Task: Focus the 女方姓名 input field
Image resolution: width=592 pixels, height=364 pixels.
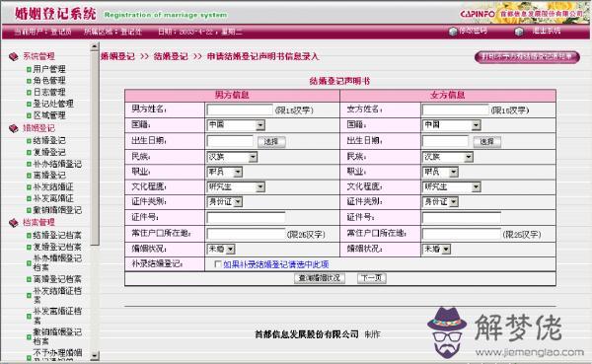Action: tap(455, 109)
